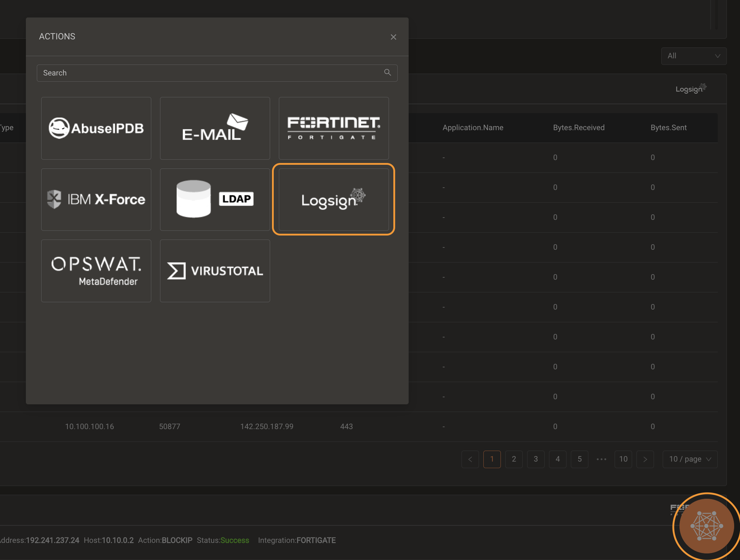Screen dimensions: 740x560
Task: Choose the Fortinet FortiGate integration card
Action: tap(334, 128)
